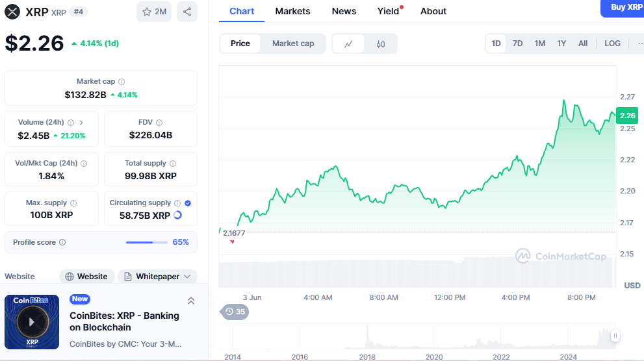The width and height of the screenshot is (644, 361).
Task: Click the 100B XRP max supply
Action: coord(52,215)
